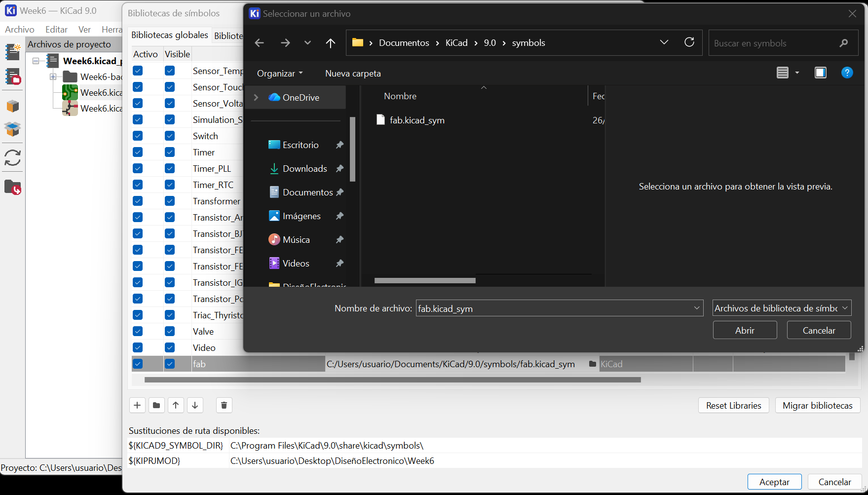The width and height of the screenshot is (868, 495).
Task: Click Migrar bibliotecas button
Action: tap(818, 405)
